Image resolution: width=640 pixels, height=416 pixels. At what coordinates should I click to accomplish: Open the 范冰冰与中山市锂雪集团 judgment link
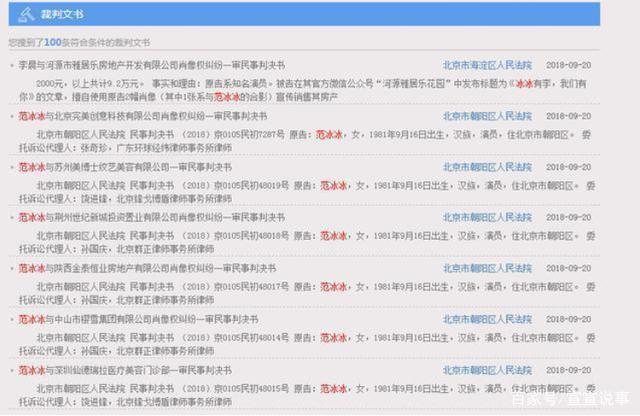138,319
